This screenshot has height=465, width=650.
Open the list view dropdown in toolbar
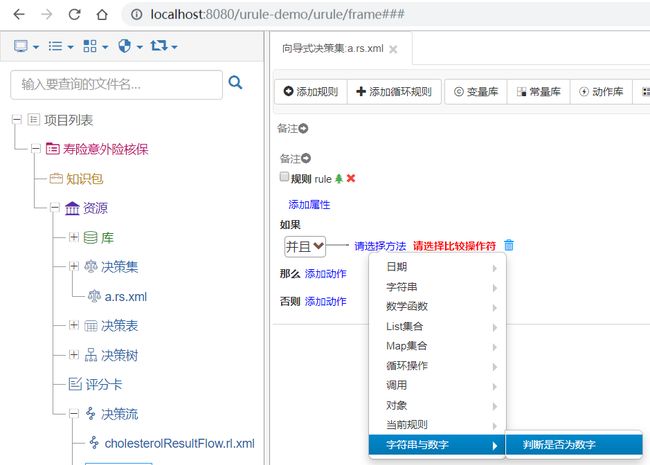click(x=61, y=46)
